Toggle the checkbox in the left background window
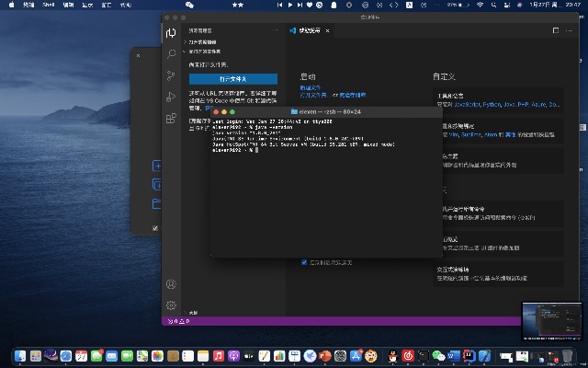This screenshot has height=368, width=588. tap(154, 227)
